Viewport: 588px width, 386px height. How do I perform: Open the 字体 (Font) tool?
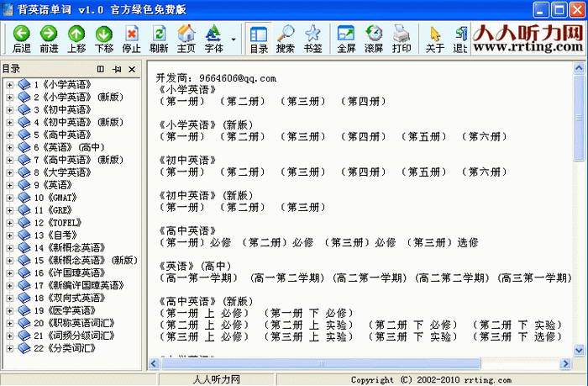[x=213, y=39]
